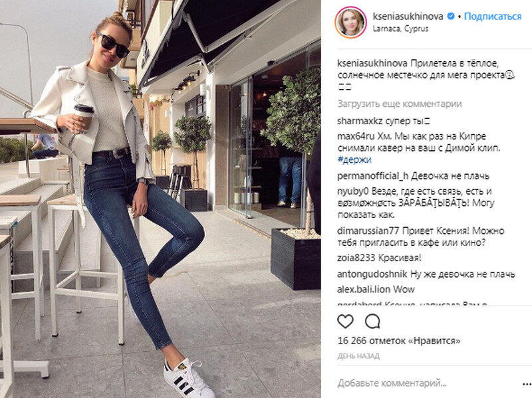Like the post with heart icon
This screenshot has width=532, height=398.
[x=345, y=322]
